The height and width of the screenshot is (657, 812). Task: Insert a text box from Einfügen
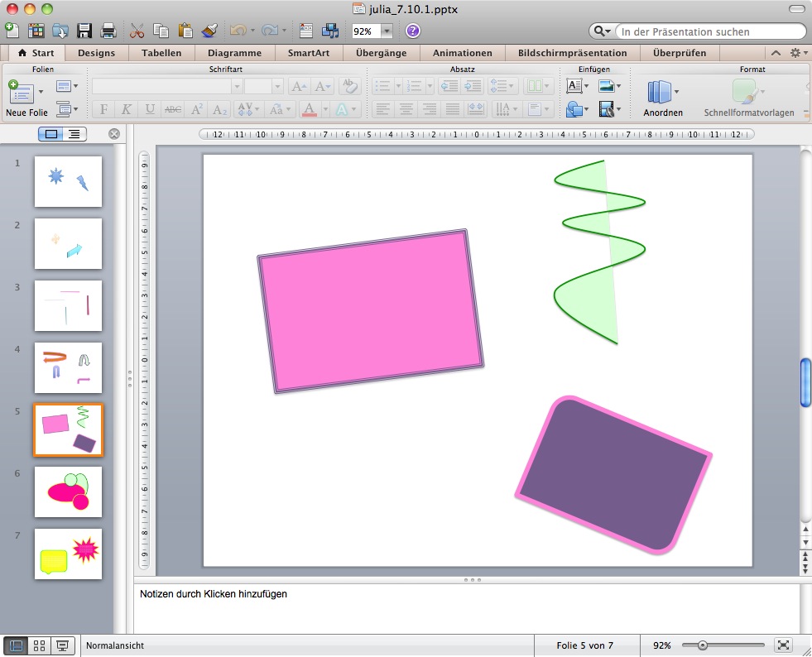574,86
